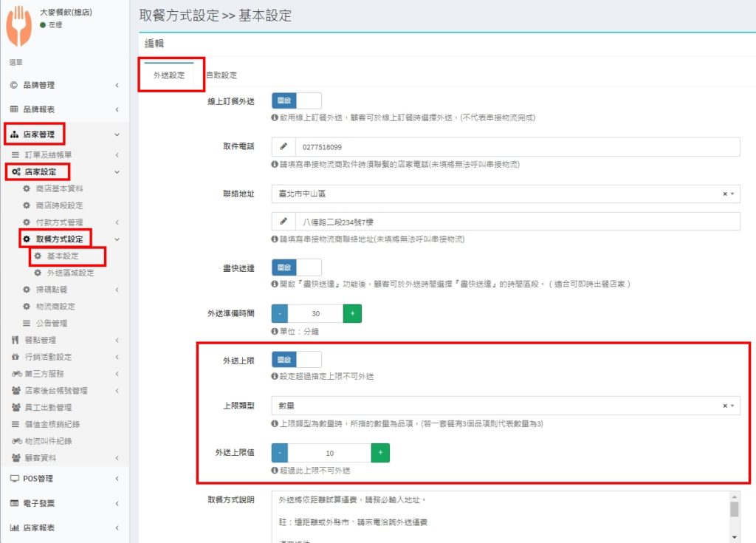Disable the 外送上限 switch
The width and height of the screenshot is (756, 543).
[x=297, y=360]
